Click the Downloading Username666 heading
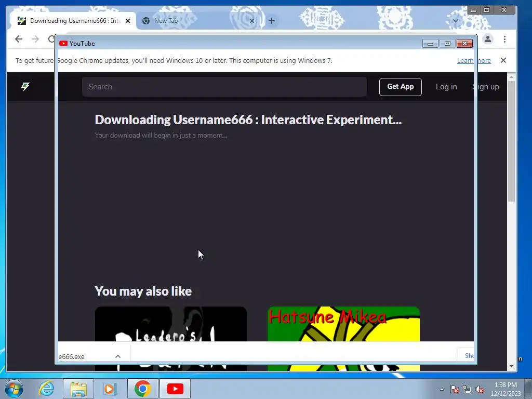 [x=248, y=120]
